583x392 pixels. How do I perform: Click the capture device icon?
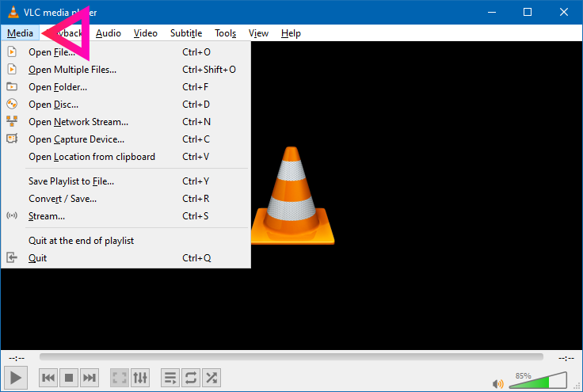click(x=12, y=139)
